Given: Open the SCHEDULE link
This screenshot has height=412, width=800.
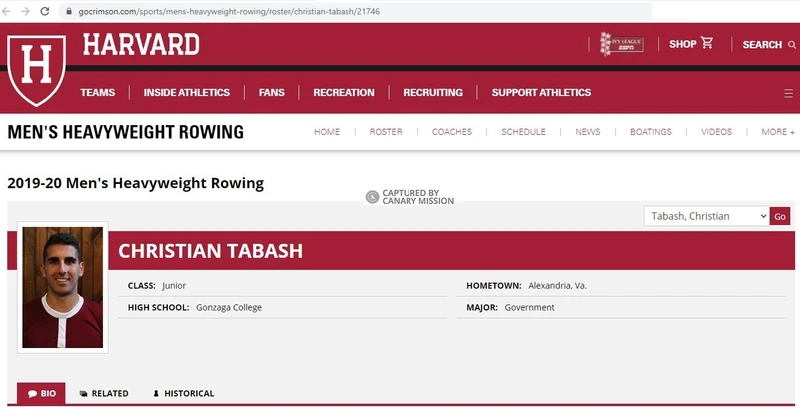Looking at the screenshot, I should 523,132.
